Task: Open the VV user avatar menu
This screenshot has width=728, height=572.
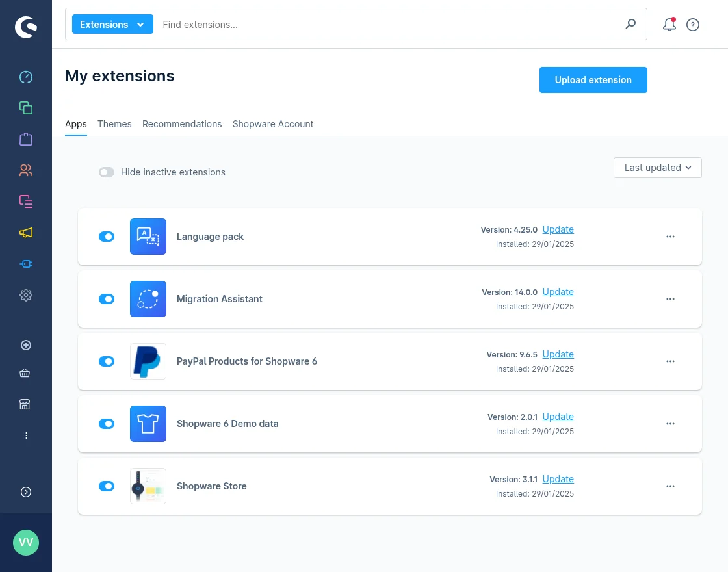Action: [x=26, y=543]
